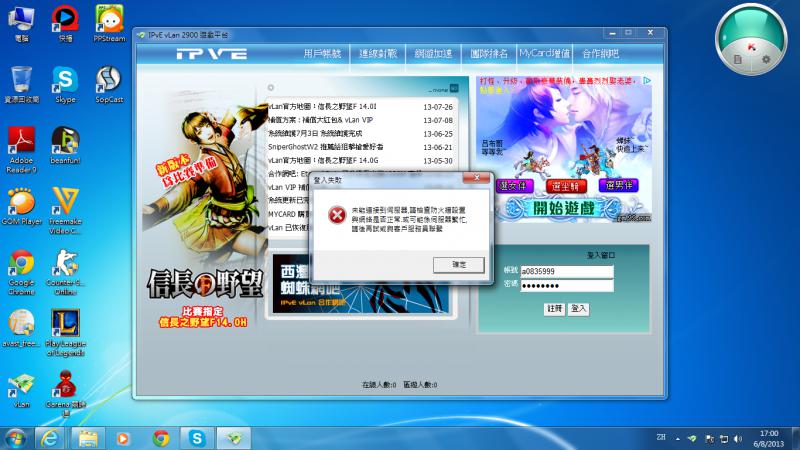Open the 團隊排名 menu tab
The image size is (800, 450).
tap(489, 54)
